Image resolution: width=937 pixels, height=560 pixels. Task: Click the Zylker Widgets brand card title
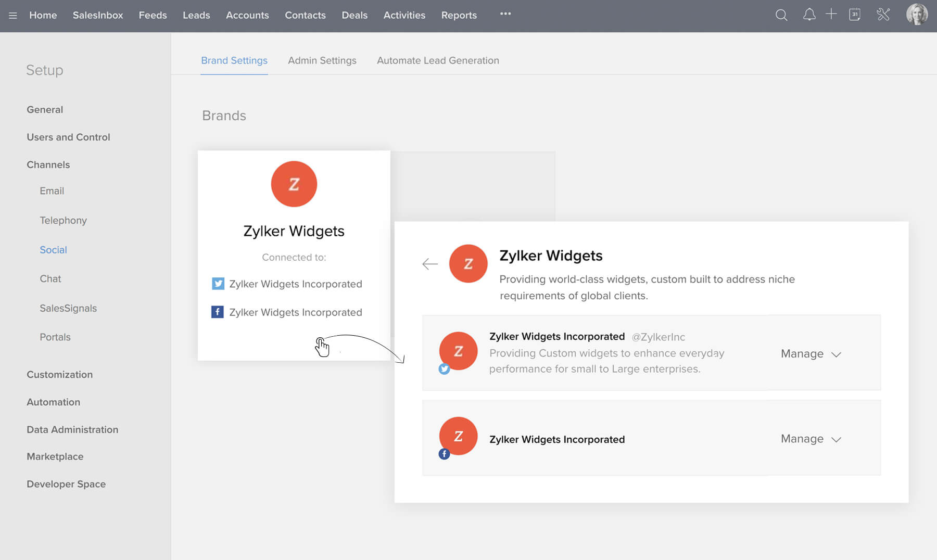pyautogui.click(x=294, y=231)
